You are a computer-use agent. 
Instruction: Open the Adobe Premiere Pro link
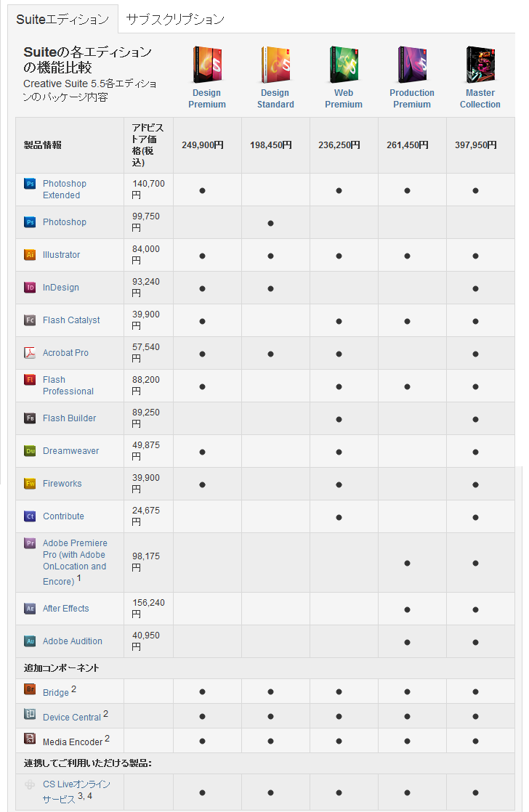(75, 562)
